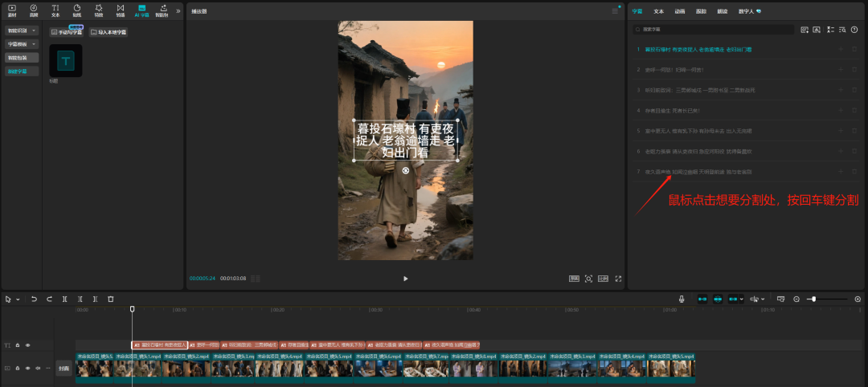Click the ratio icon under the preview
Screen dimensions: 868x387
click(x=574, y=279)
